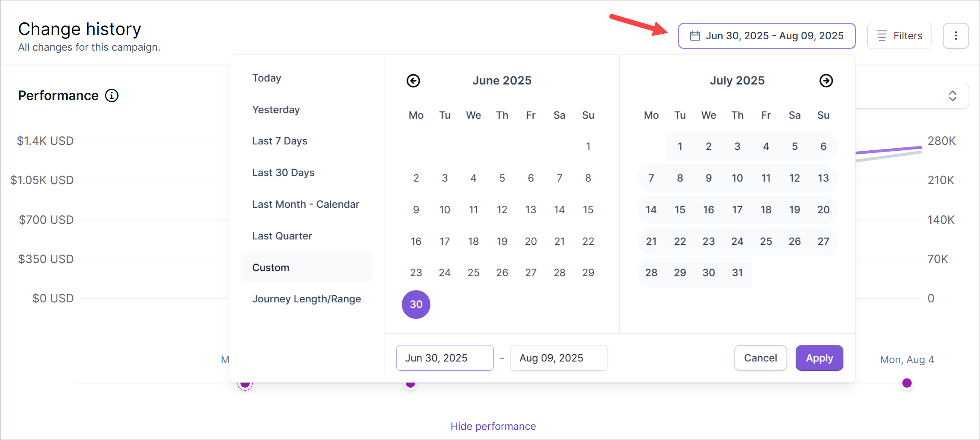Open the three-dot more options menu

[x=956, y=36]
